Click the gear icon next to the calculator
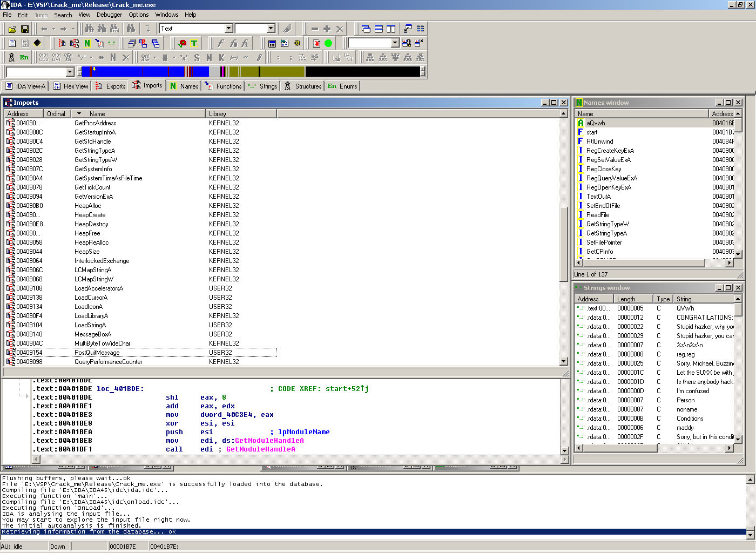756x553 pixels. click(x=297, y=44)
